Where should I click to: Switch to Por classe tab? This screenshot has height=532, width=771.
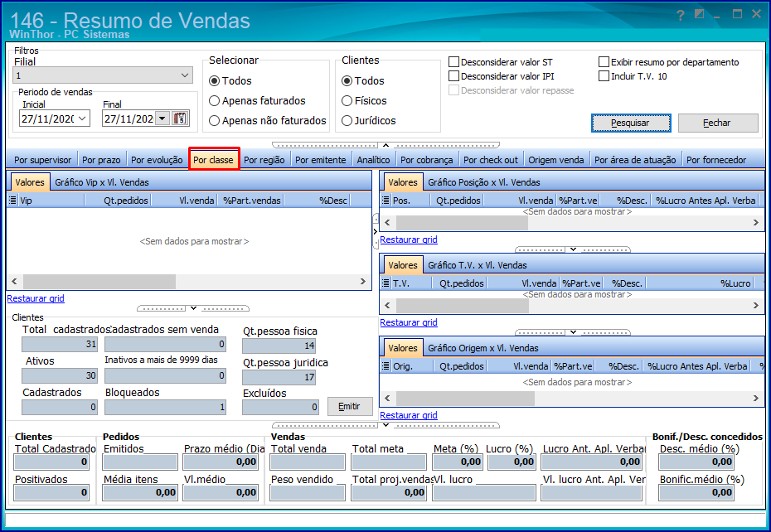click(x=213, y=160)
